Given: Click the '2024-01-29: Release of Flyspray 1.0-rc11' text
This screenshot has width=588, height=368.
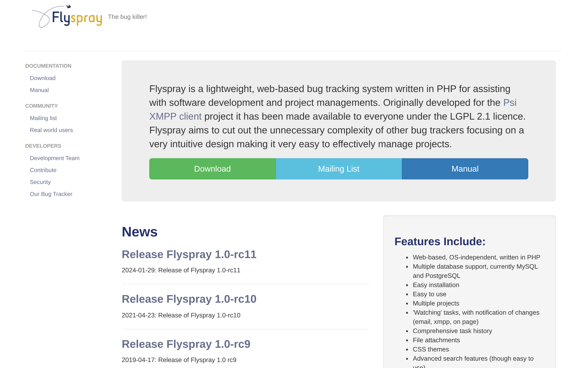Looking at the screenshot, I should tap(181, 270).
